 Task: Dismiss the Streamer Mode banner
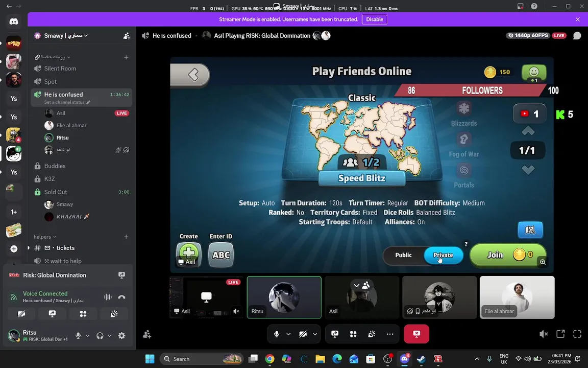point(577,19)
